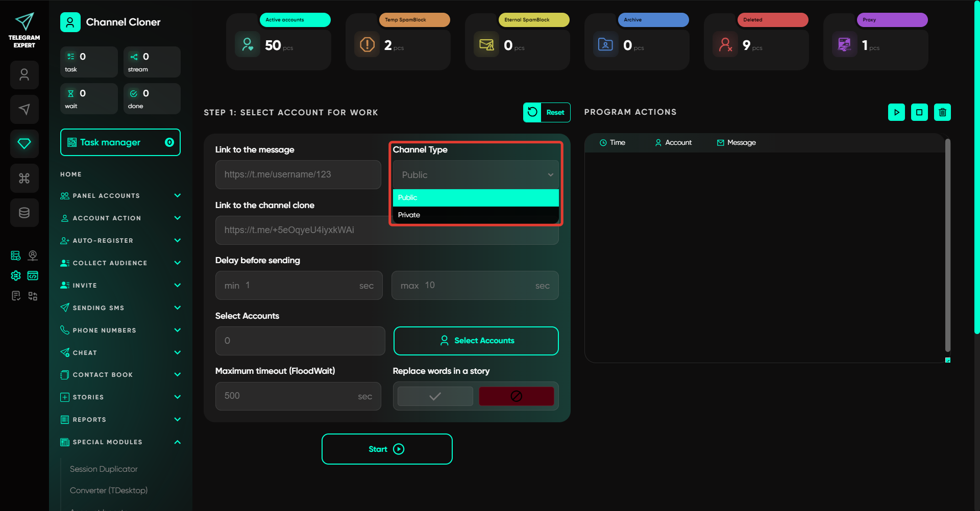The height and width of the screenshot is (511, 980).
Task: Disable replace words with red prohibit toggle
Action: [516, 396]
